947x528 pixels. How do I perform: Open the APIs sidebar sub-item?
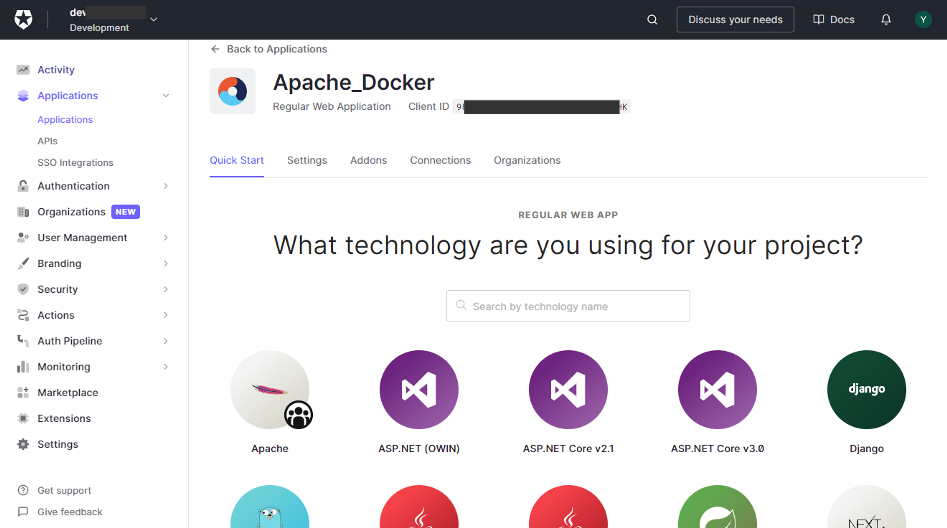(48, 141)
